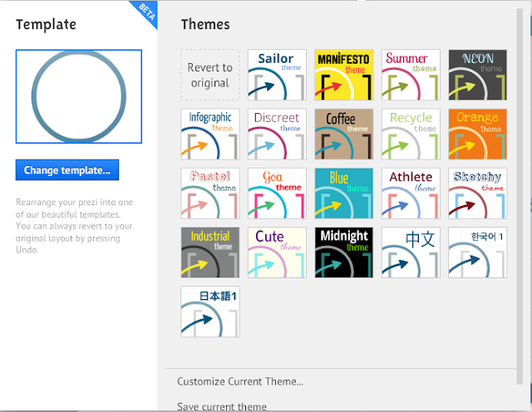Select the Korean 한국어 1 theme
Image resolution: width=532 pixels, height=412 pixels.
coord(477,253)
